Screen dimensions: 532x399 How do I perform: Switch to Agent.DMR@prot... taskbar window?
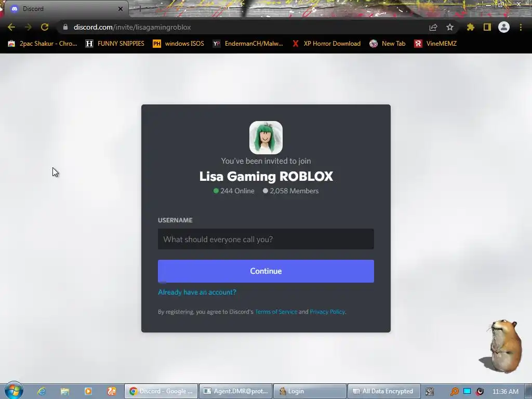[236, 391]
